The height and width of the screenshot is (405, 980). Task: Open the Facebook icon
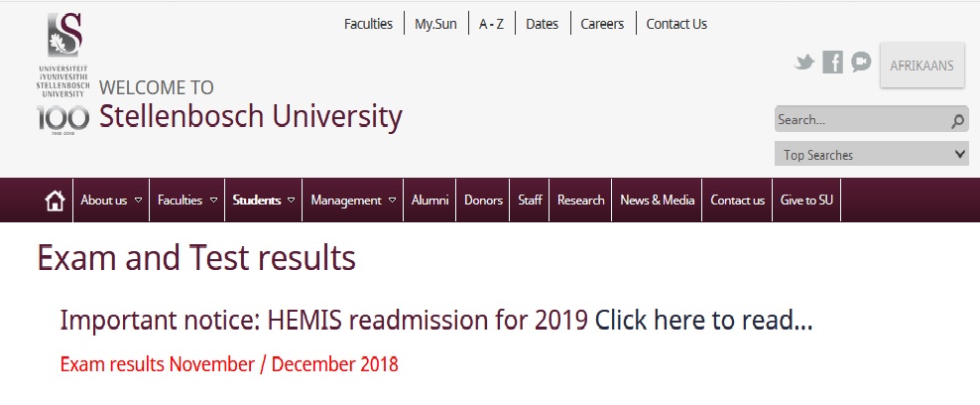[833, 63]
